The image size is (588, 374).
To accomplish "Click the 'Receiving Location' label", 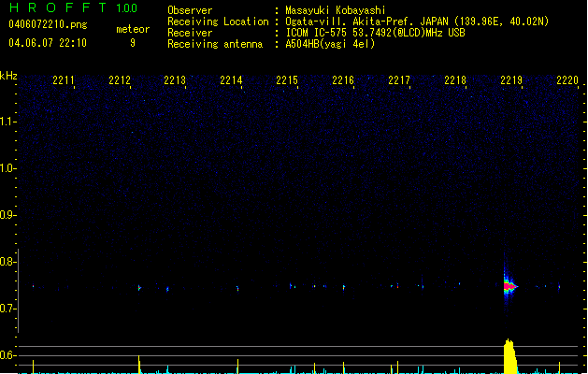I will pyautogui.click(x=218, y=22).
